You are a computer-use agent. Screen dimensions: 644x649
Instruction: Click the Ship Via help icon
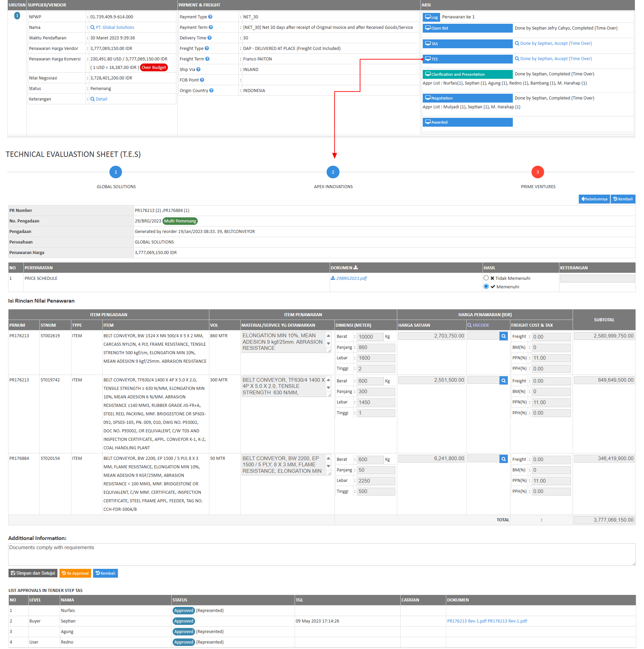point(199,69)
